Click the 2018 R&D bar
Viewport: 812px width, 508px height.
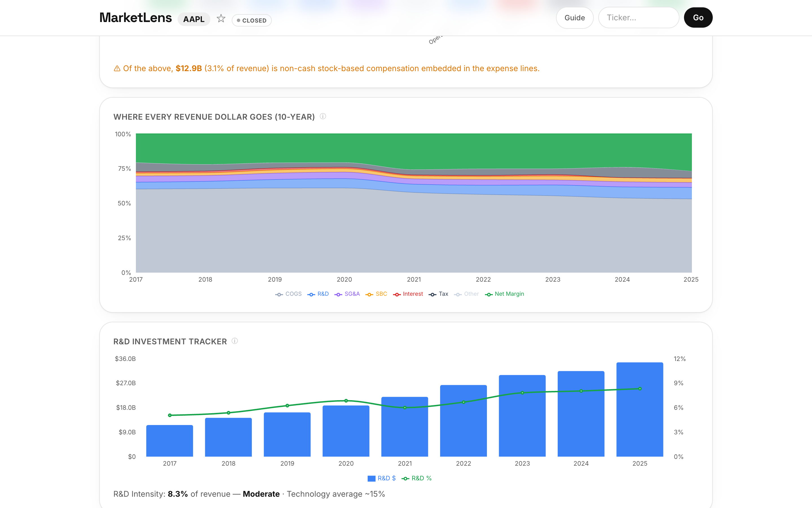[228, 437]
